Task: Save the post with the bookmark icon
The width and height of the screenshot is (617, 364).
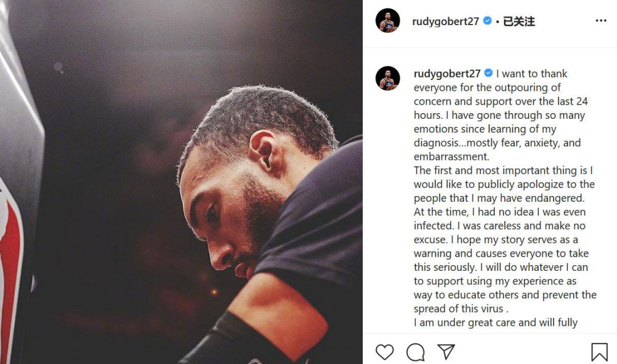Action: 599,352
